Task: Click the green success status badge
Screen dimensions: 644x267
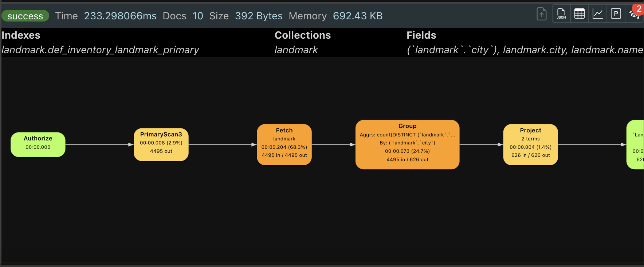Action: 25,16
